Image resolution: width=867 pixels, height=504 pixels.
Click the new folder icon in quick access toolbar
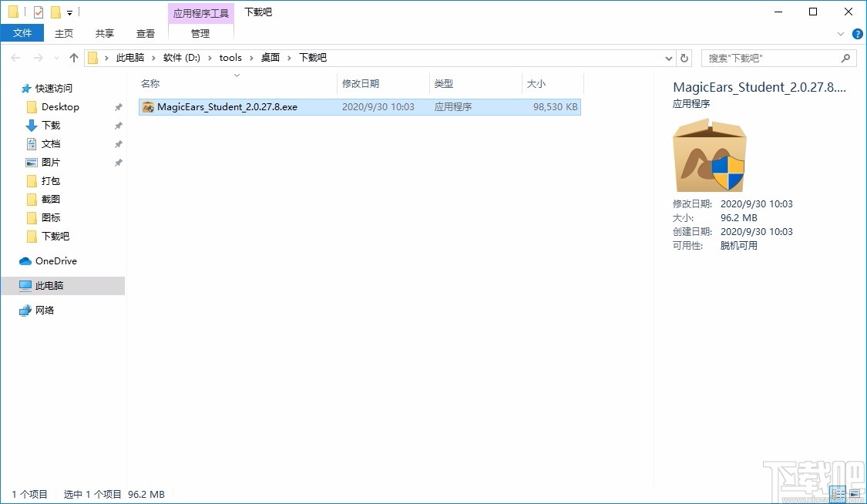55,12
